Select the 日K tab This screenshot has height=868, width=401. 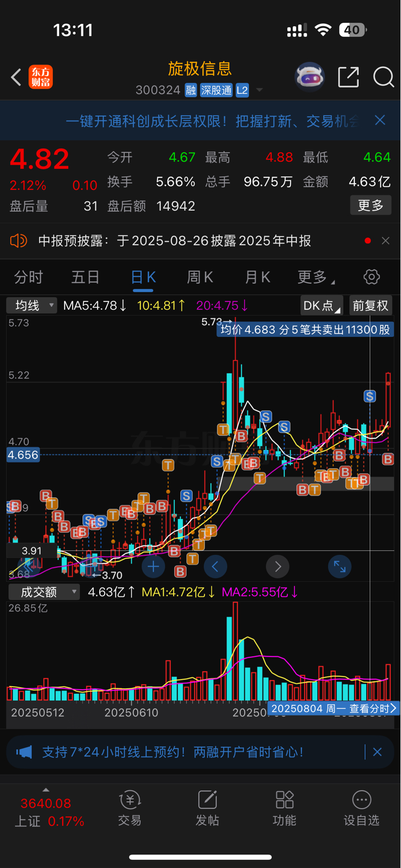pyautogui.click(x=143, y=277)
